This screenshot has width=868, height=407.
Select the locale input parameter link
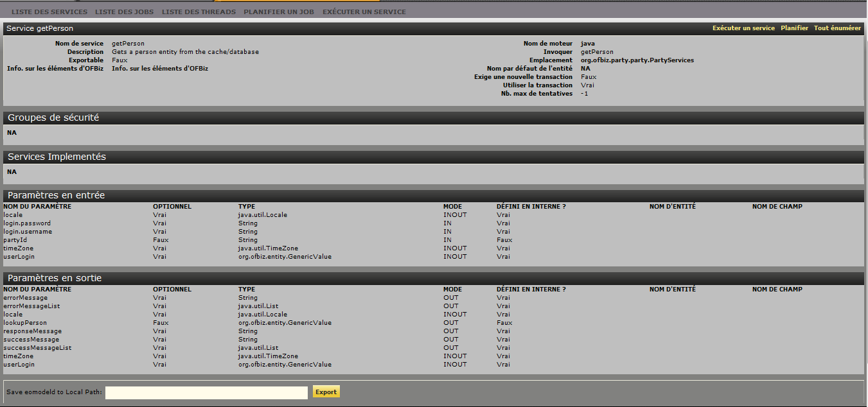13,214
